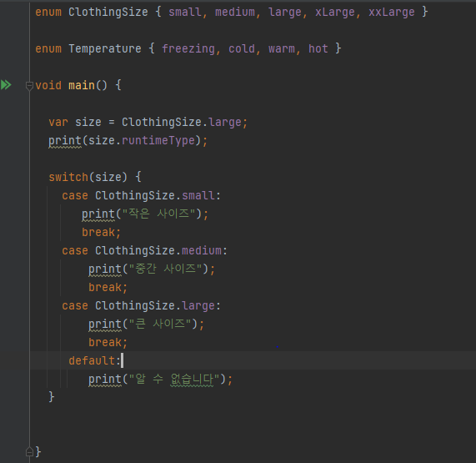The height and width of the screenshot is (463, 476).
Task: Click the break statement after medium case
Action: point(108,288)
